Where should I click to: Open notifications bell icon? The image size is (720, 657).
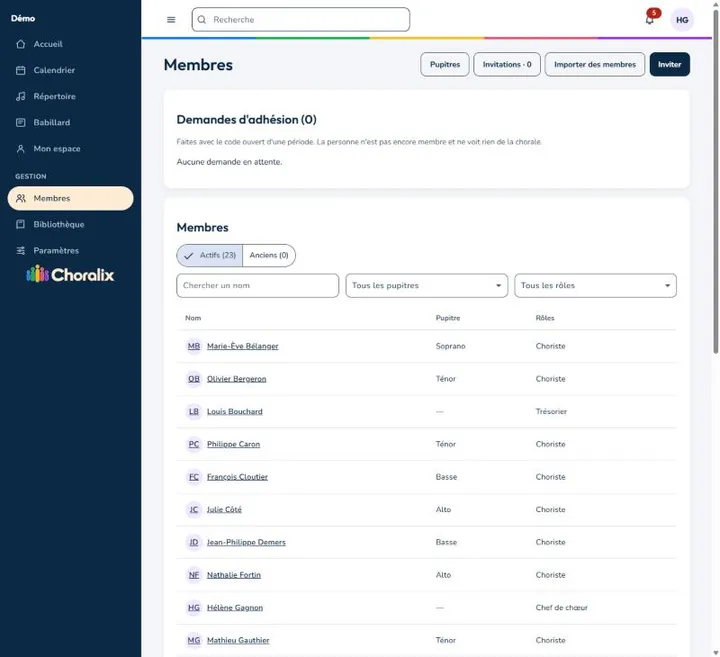pos(650,20)
